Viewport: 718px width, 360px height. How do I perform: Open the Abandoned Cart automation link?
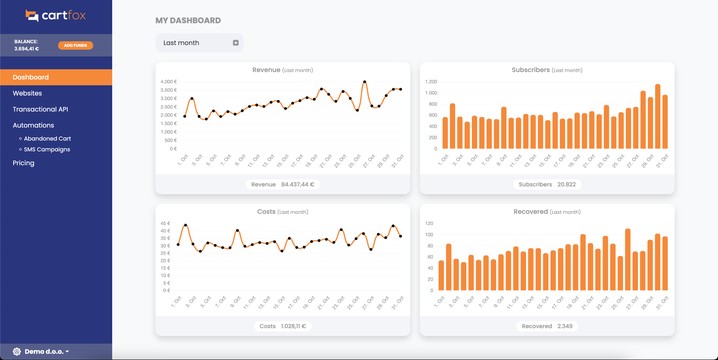coord(47,138)
